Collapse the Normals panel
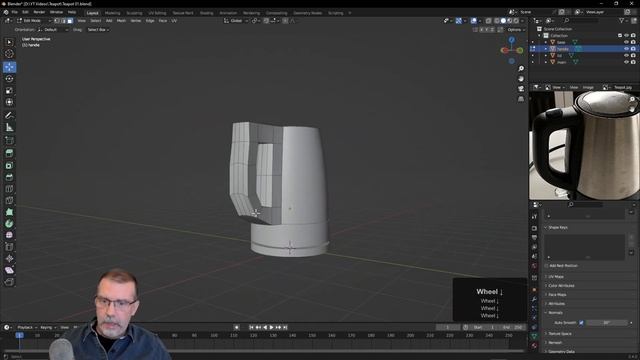Viewport: 640px width, 360px height. pyautogui.click(x=555, y=313)
